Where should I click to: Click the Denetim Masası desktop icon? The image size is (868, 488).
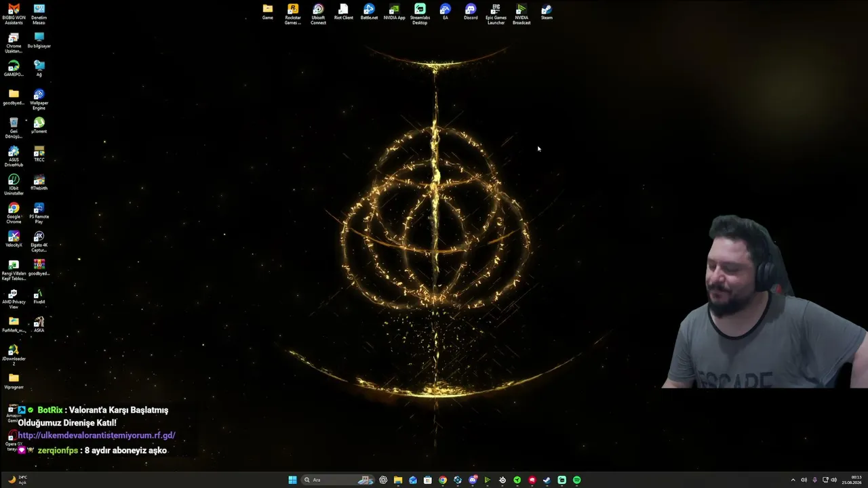tap(39, 14)
